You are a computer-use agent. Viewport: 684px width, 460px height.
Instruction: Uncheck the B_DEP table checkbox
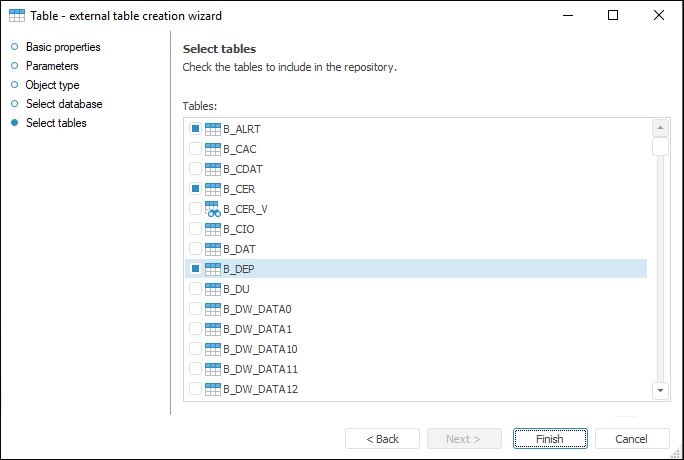[x=195, y=269]
